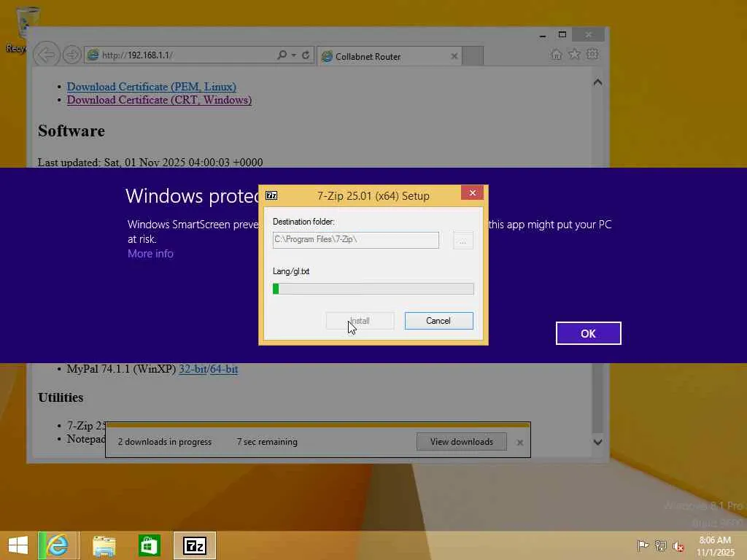Click the network icon in system tray
The width and height of the screenshot is (747, 560).
[660, 545]
